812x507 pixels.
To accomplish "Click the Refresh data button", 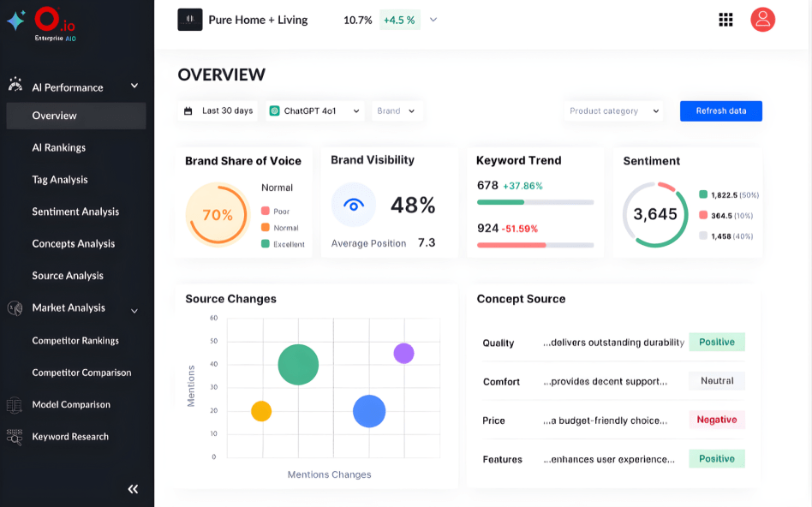I will 720,111.
